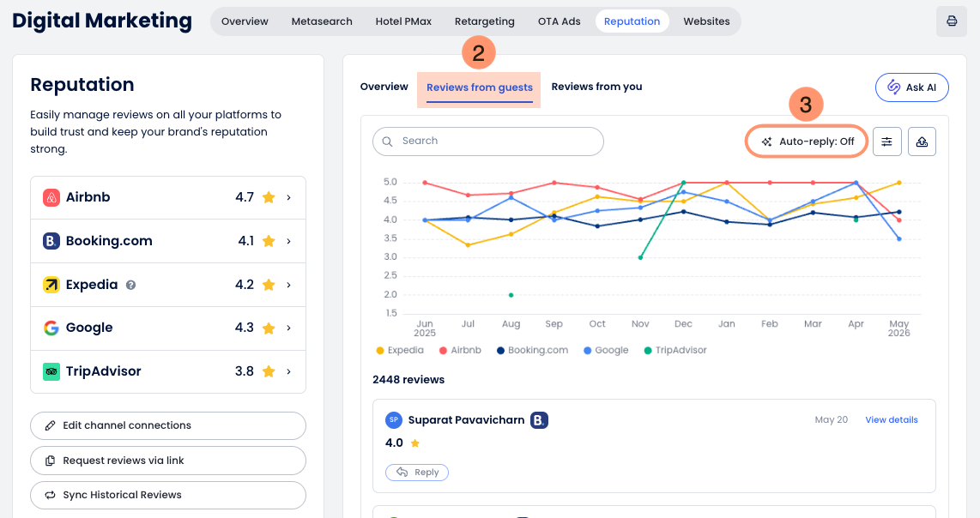Viewport: 980px width, 518px height.
Task: Open the filter settings sliders icon
Action: (886, 142)
